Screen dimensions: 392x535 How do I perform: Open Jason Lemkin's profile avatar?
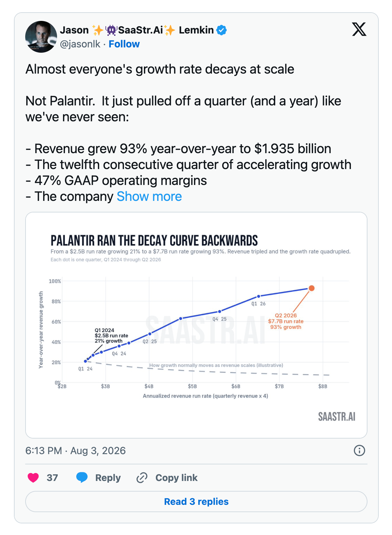41,37
